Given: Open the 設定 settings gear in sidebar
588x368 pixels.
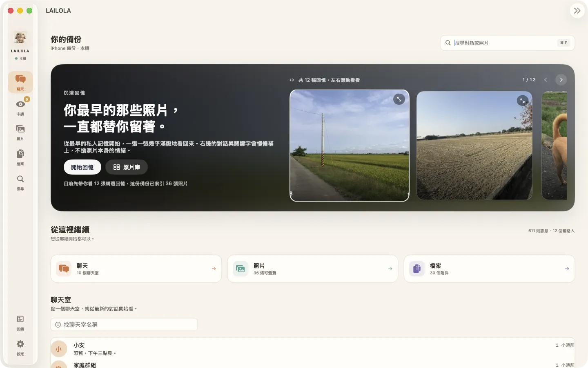Looking at the screenshot, I should pyautogui.click(x=20, y=347).
